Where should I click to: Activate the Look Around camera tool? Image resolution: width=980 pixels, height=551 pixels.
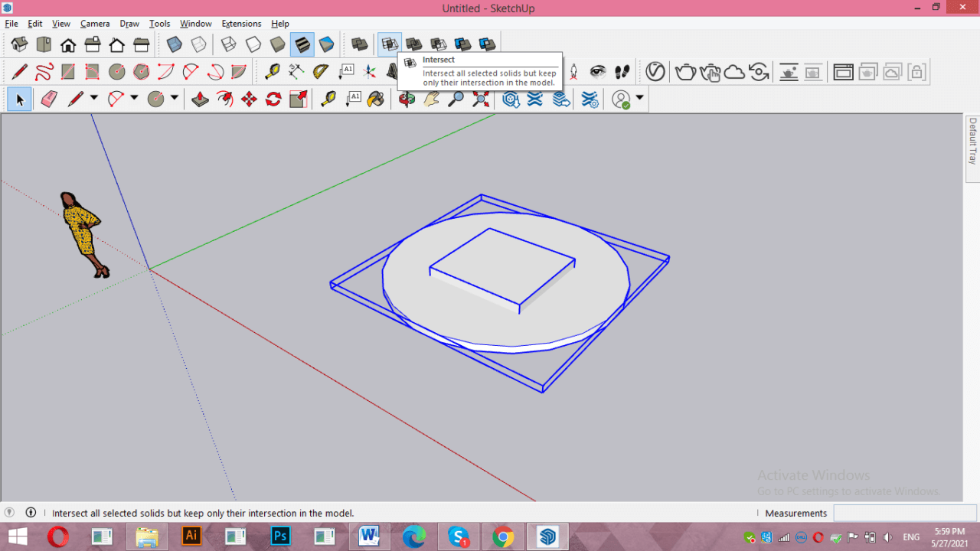[x=598, y=72]
